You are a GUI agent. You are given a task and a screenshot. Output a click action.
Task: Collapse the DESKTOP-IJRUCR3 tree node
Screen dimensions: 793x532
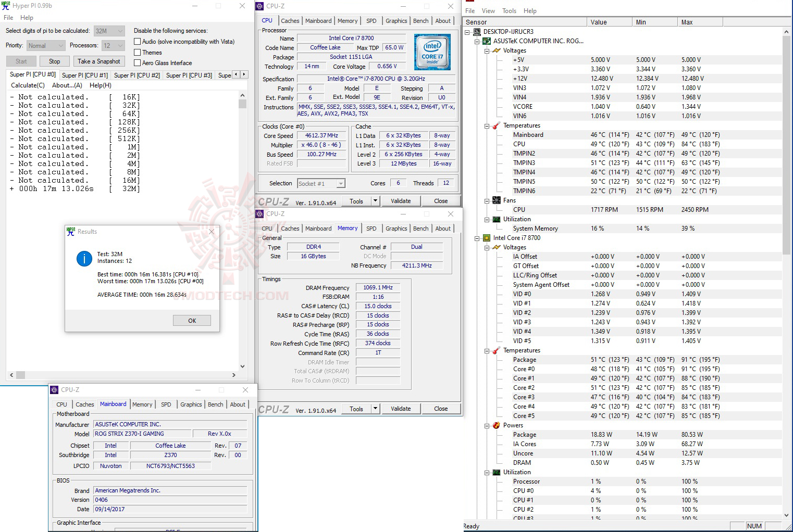tap(467, 32)
